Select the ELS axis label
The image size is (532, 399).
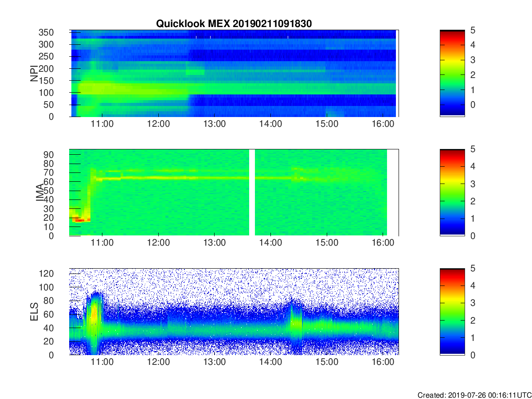(34, 312)
